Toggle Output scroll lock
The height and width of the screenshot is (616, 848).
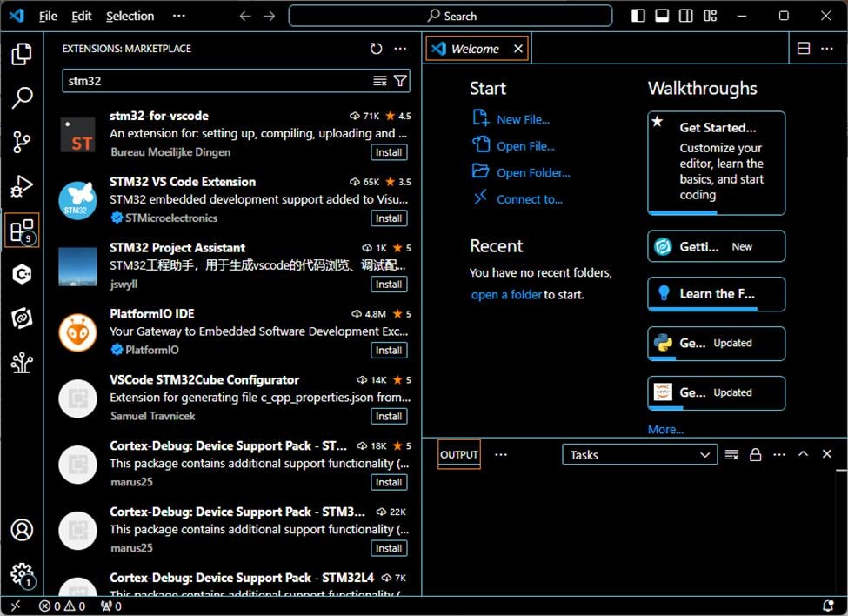pos(756,455)
